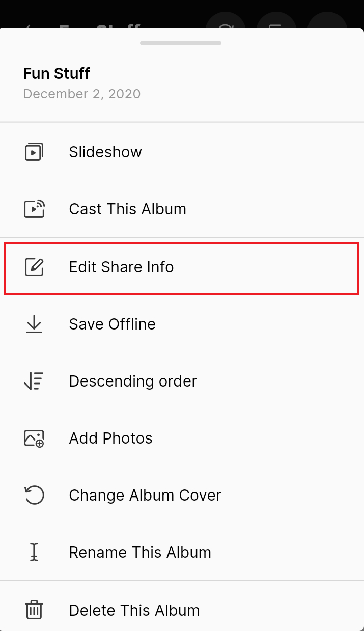
Task: Choose Delete This Album
Action: tap(182, 610)
